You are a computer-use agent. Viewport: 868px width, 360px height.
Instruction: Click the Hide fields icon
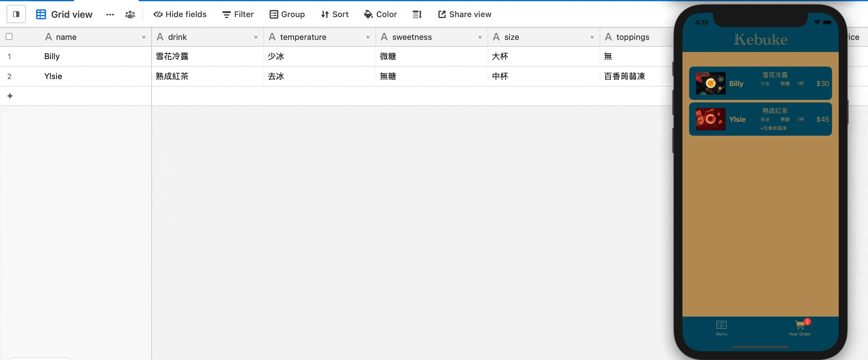coord(180,14)
